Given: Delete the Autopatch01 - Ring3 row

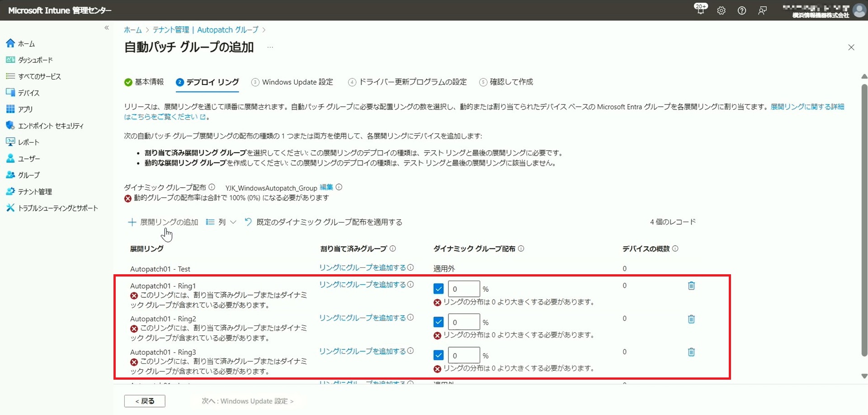Looking at the screenshot, I should pyautogui.click(x=691, y=352).
